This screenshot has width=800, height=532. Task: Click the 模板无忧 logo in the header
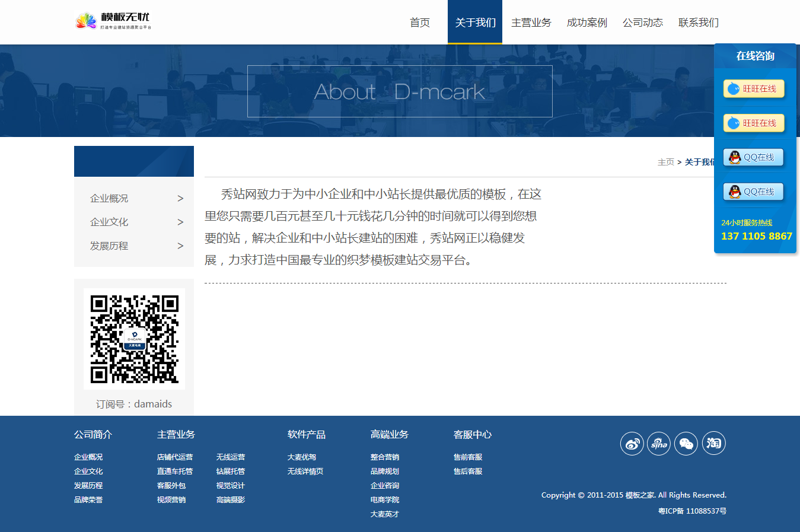113,21
